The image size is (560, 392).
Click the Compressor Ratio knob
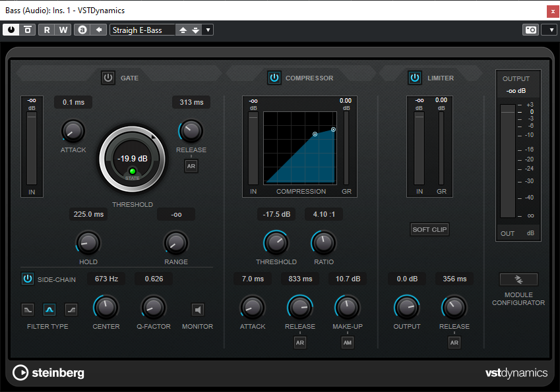324,243
